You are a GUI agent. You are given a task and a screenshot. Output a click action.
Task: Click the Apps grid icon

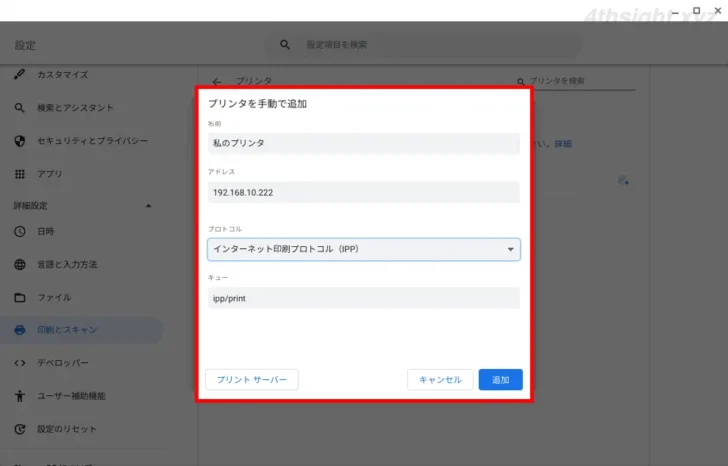point(20,174)
